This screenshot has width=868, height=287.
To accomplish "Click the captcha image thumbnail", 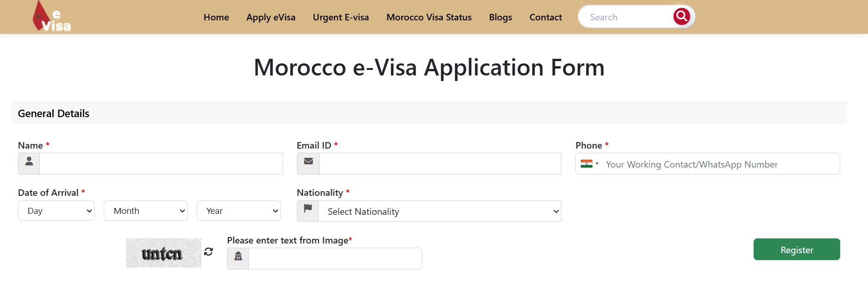I will coord(164,253).
